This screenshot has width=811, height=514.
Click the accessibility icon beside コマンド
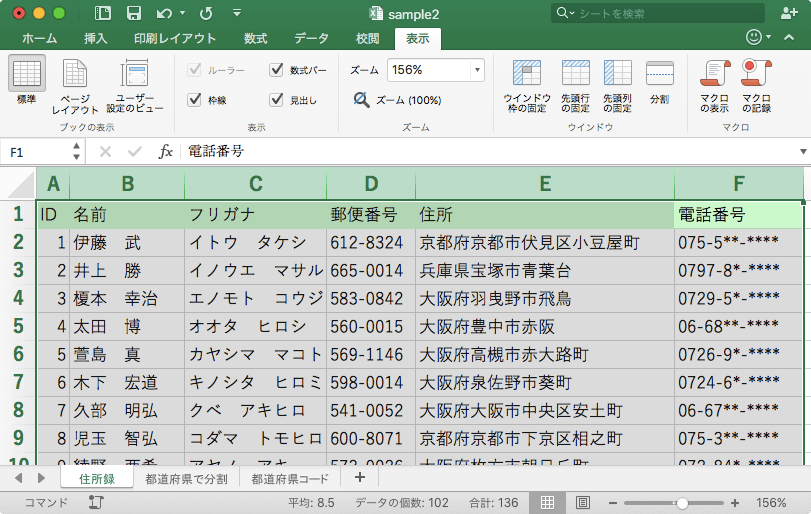click(96, 502)
